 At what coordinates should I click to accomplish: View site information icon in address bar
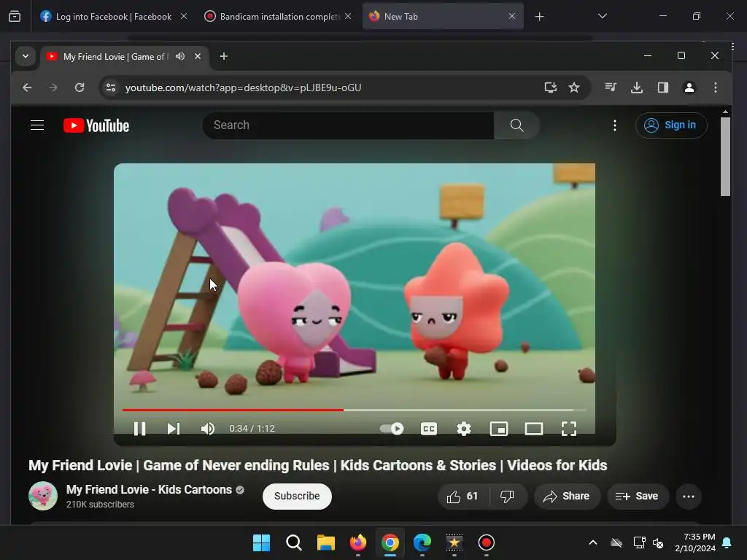point(111,87)
